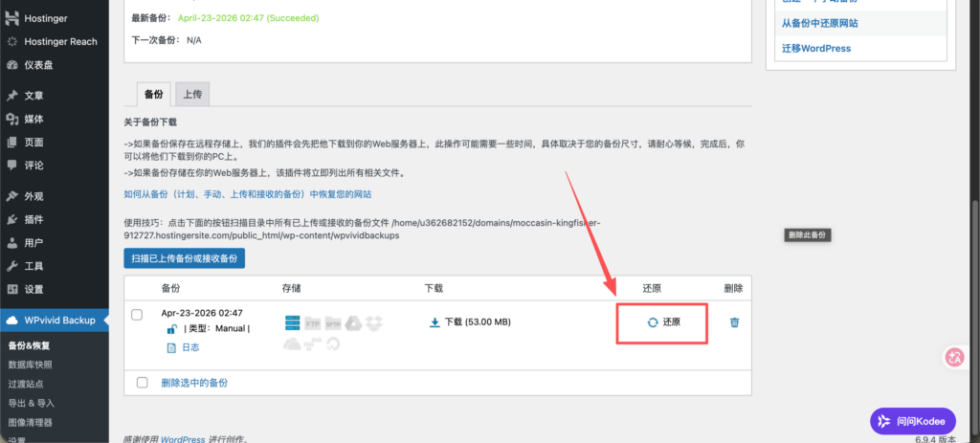Open the 页面 pages icon
This screenshot has width=980, height=443.
(x=11, y=142)
